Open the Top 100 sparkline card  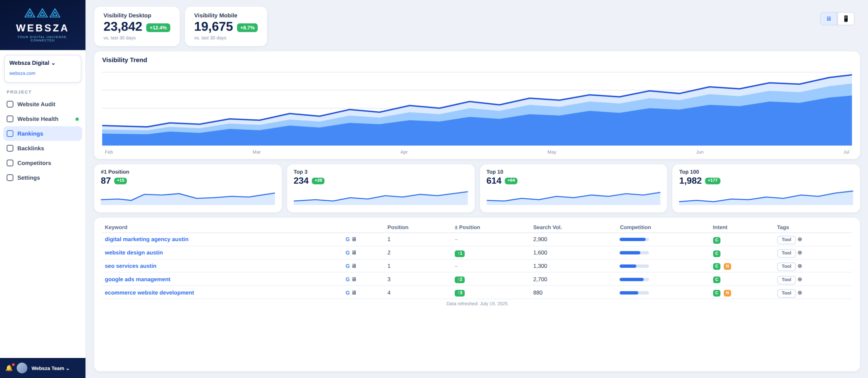point(766,188)
